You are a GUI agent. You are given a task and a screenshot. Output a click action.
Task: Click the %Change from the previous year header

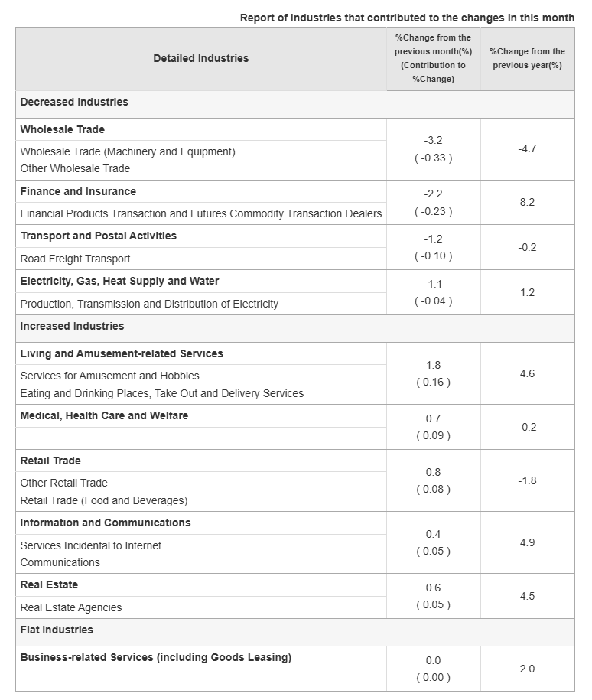click(x=527, y=58)
